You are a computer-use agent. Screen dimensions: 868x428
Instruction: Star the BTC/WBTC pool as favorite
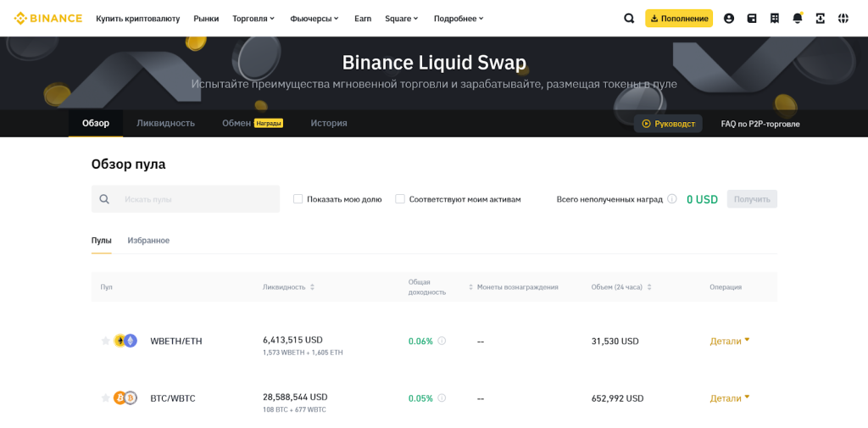[x=105, y=397]
